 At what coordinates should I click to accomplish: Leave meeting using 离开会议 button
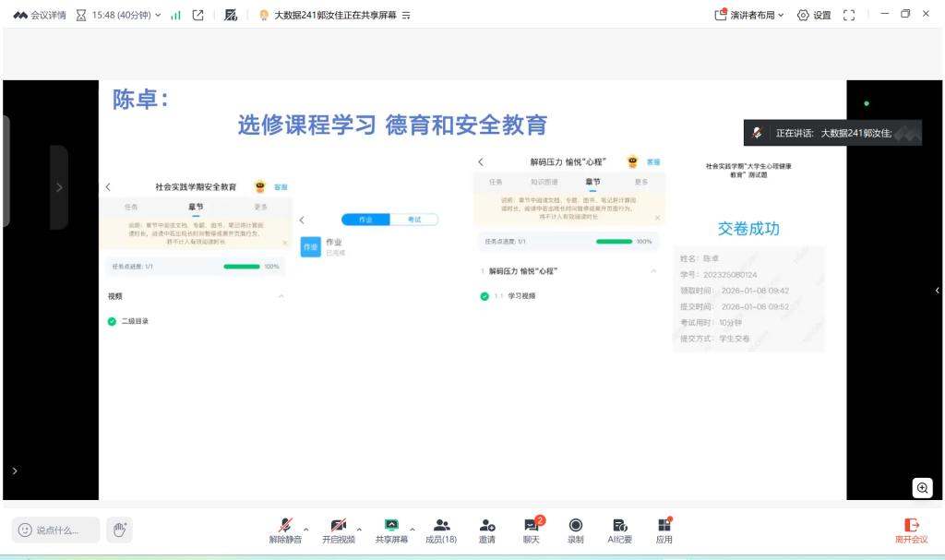tap(911, 530)
